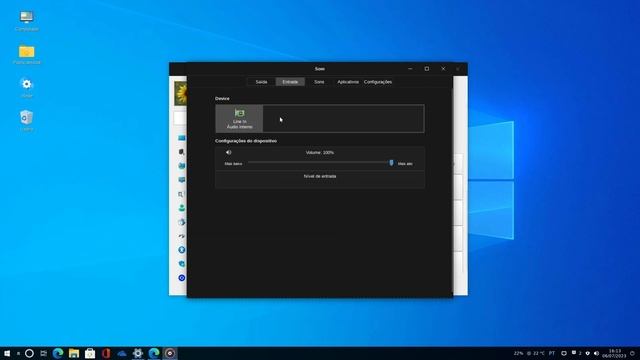Image resolution: width=640 pixels, height=360 pixels.
Task: Click the 'Nível de entrada' label
Action: click(320, 176)
